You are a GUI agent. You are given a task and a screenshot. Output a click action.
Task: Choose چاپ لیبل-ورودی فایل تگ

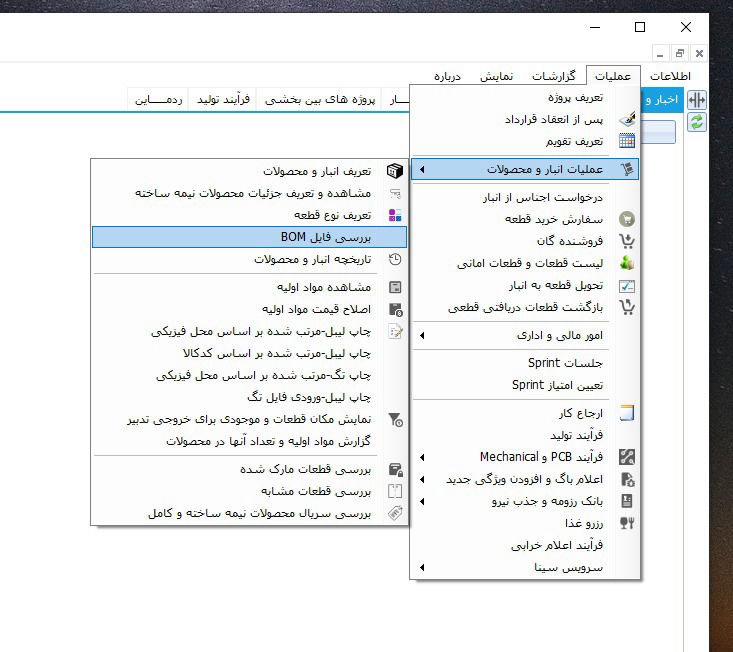click(x=250, y=397)
